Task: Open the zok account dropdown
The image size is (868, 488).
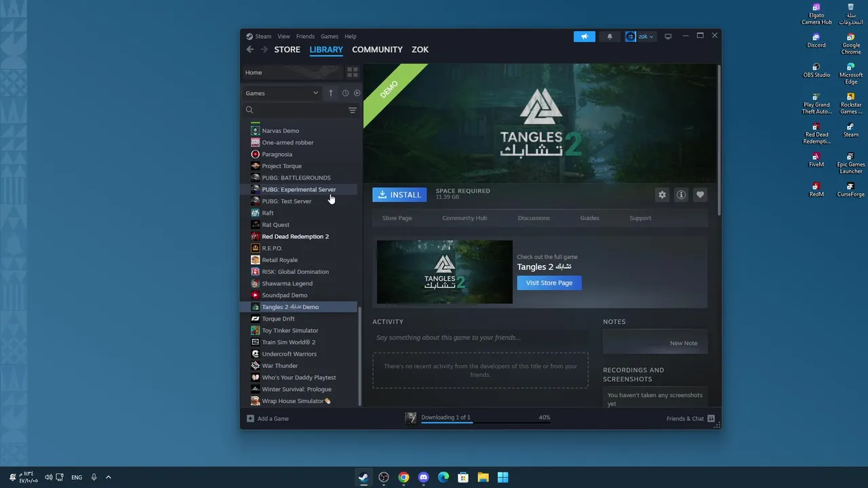Action: (x=640, y=37)
